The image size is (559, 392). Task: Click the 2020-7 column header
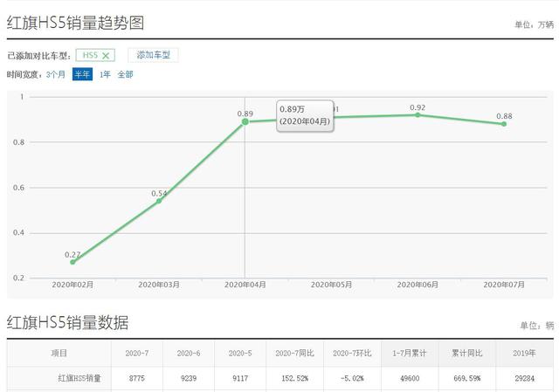(137, 354)
